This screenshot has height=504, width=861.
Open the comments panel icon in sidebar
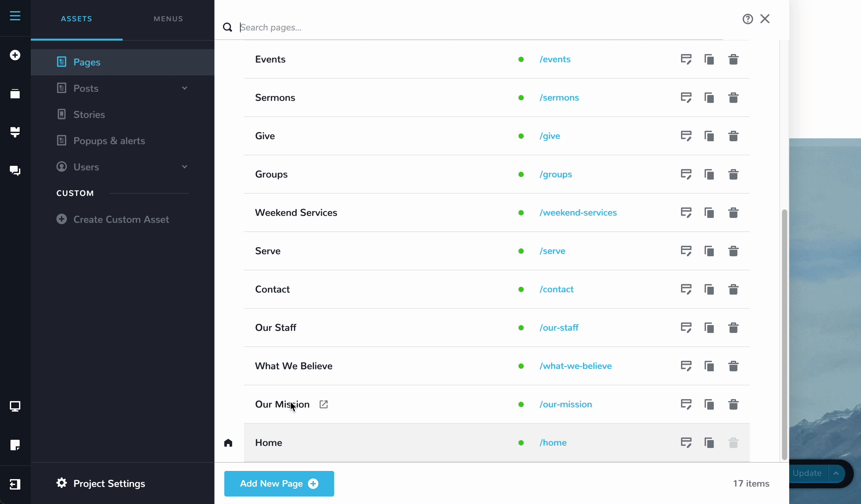click(15, 171)
